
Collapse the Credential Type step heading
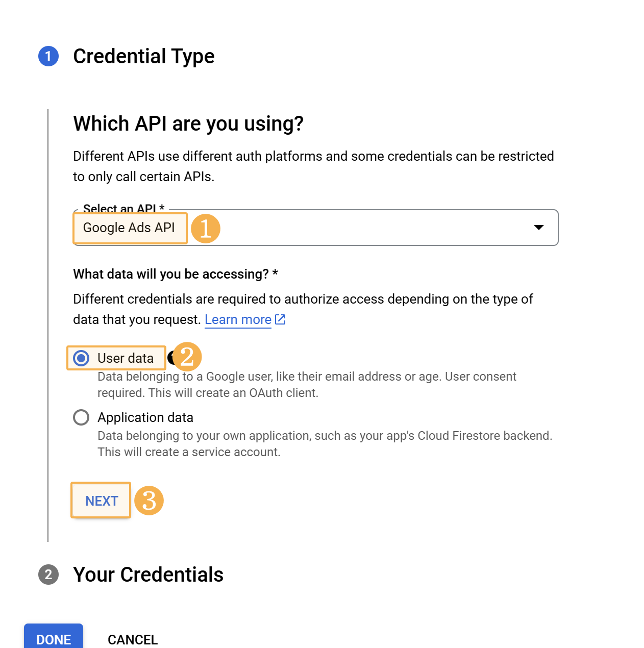(143, 56)
